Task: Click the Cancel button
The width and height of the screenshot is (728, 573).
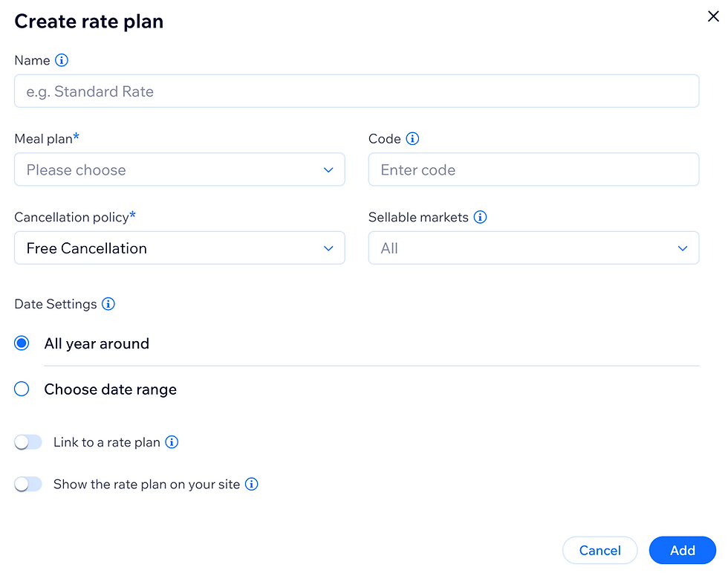Action: pyautogui.click(x=599, y=550)
